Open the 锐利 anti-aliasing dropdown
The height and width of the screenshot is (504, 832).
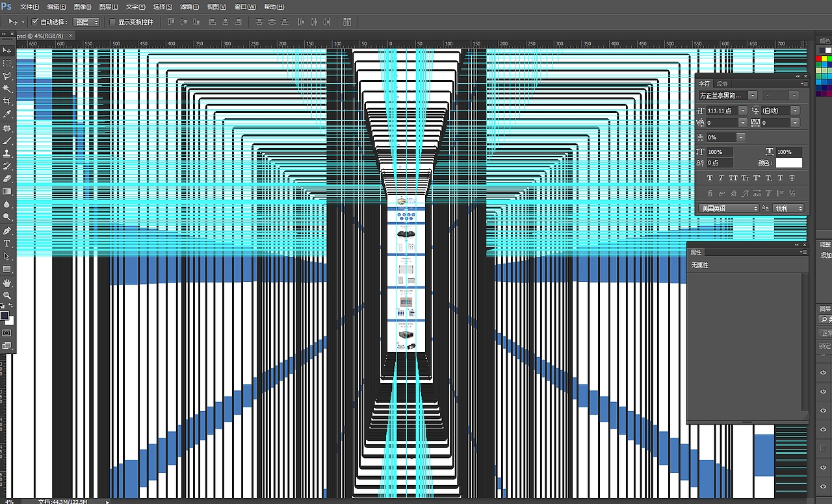[x=788, y=208]
